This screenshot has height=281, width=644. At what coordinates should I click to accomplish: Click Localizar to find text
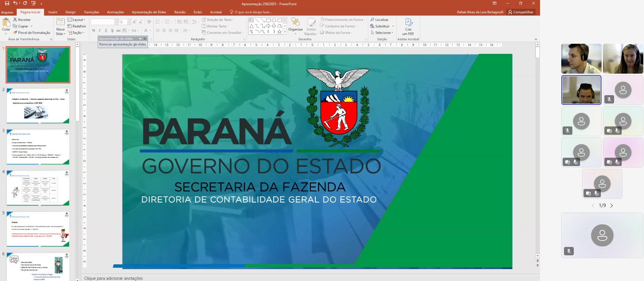[x=379, y=20]
